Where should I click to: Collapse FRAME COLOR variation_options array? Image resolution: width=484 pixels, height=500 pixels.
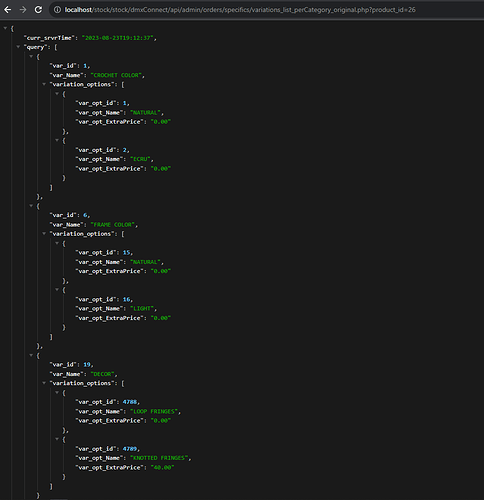click(x=44, y=233)
